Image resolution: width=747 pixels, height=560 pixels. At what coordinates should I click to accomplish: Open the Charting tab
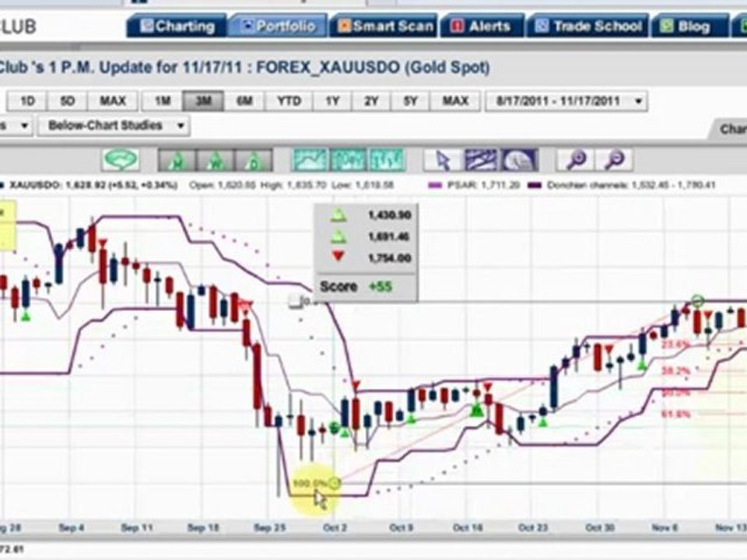point(177,26)
